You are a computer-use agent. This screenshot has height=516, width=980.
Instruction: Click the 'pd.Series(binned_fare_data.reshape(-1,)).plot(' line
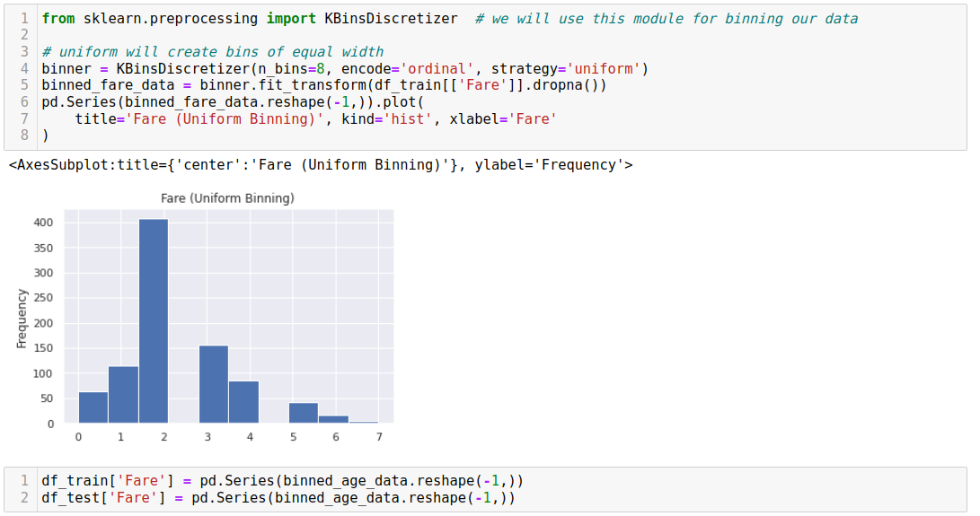[x=233, y=102]
